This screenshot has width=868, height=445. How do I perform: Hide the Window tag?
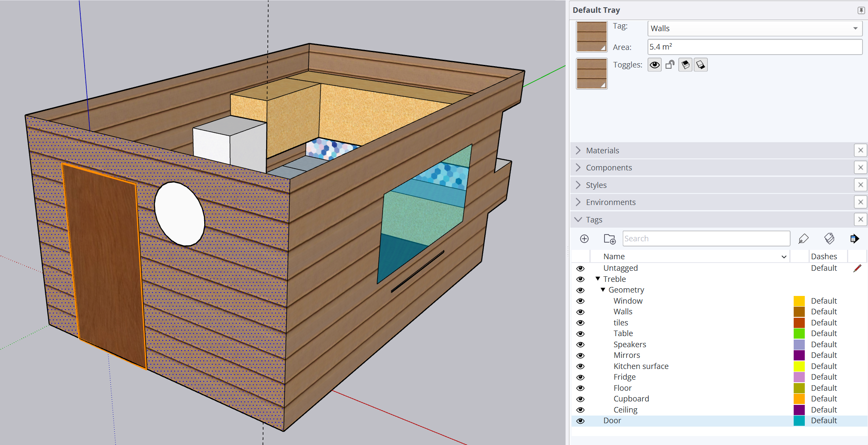[580, 301]
